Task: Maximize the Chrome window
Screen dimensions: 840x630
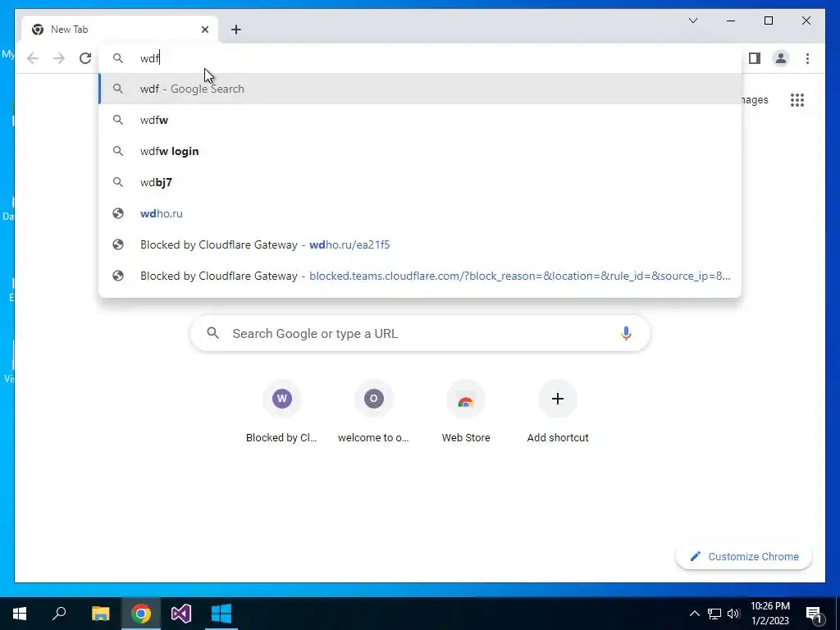Action: click(x=768, y=21)
